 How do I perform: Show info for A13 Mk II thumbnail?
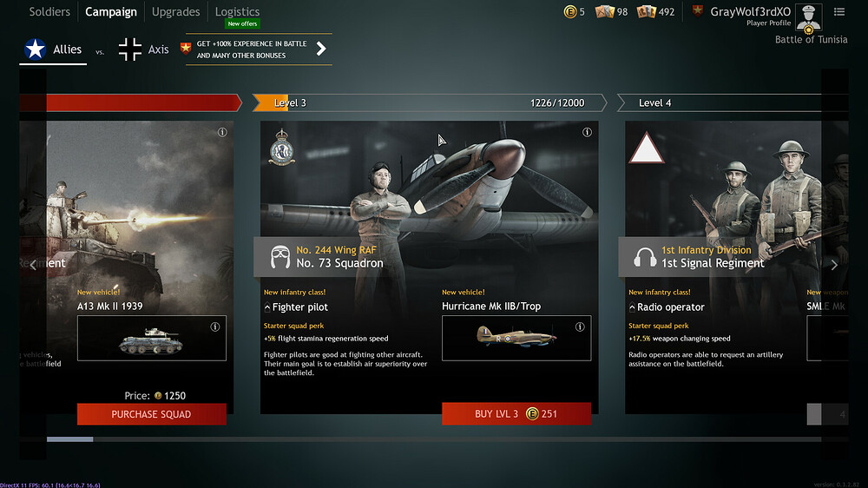click(x=214, y=326)
